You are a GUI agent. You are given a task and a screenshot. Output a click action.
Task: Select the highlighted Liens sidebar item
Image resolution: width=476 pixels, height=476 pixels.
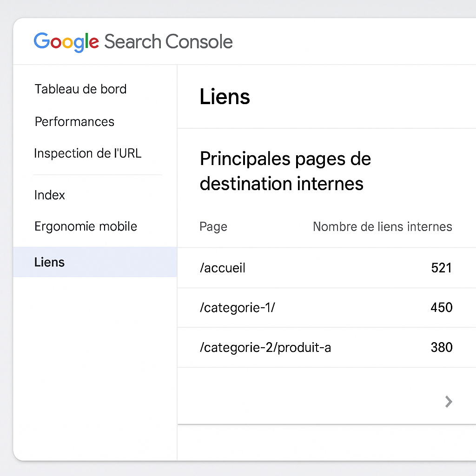[95, 262]
